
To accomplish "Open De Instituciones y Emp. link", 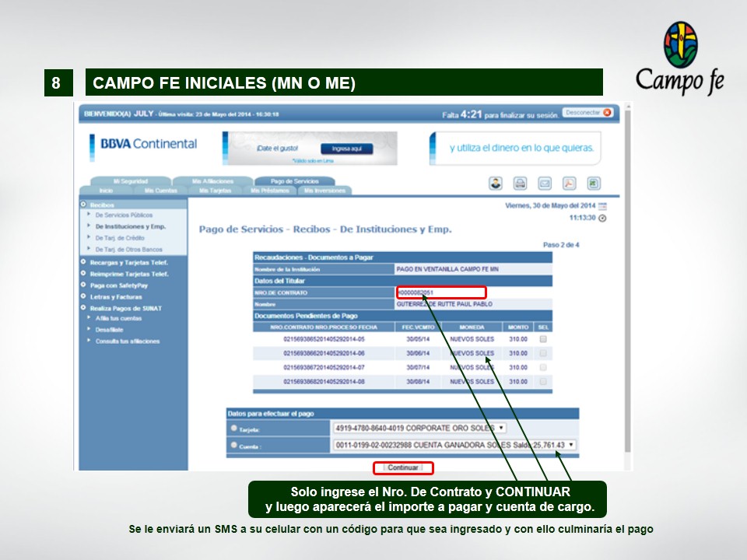I will coord(131,226).
